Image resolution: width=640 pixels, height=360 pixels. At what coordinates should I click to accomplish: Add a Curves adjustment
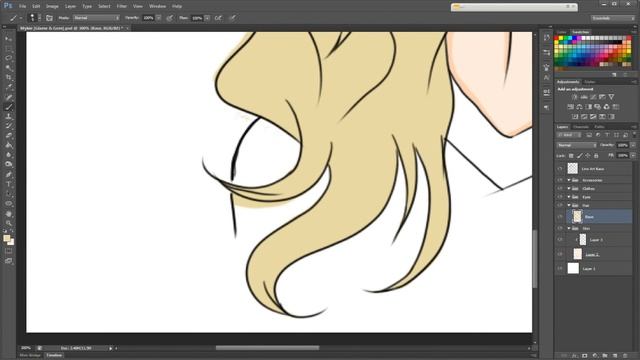(593, 97)
